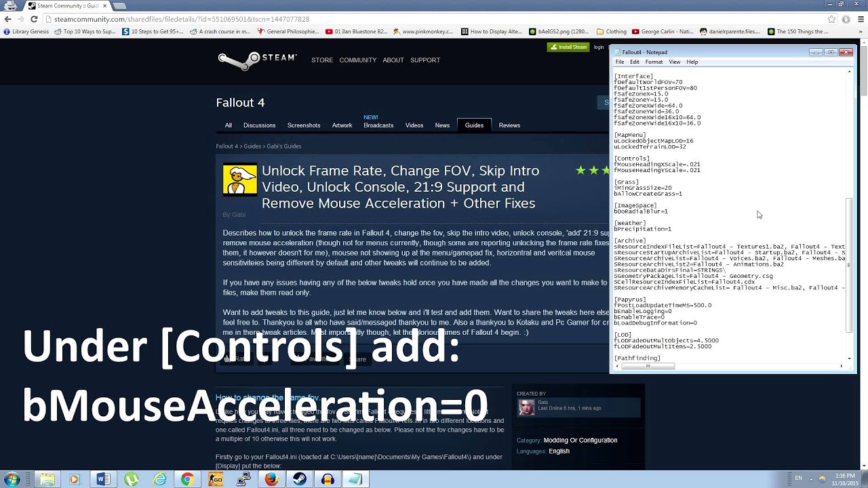The width and height of the screenshot is (868, 488).
Task: Click the author name Gabi under title
Action: (x=239, y=215)
